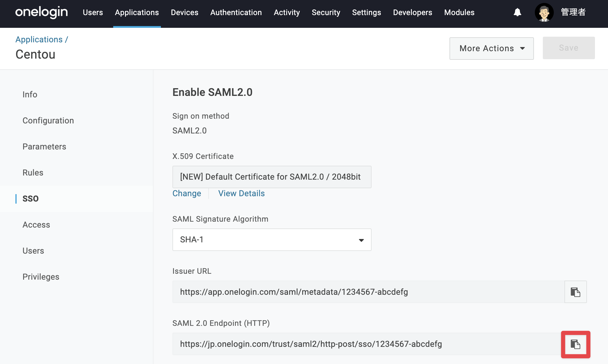Click the Save button

569,48
